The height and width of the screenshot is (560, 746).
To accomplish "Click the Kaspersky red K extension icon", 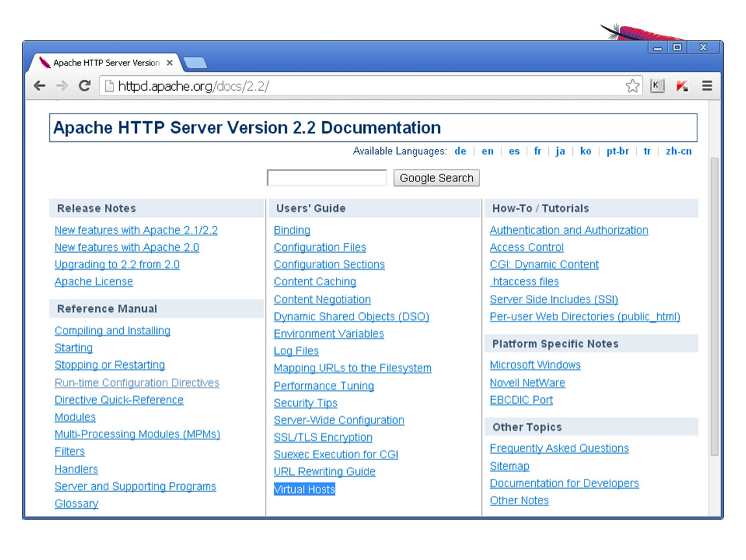I will pos(682,86).
